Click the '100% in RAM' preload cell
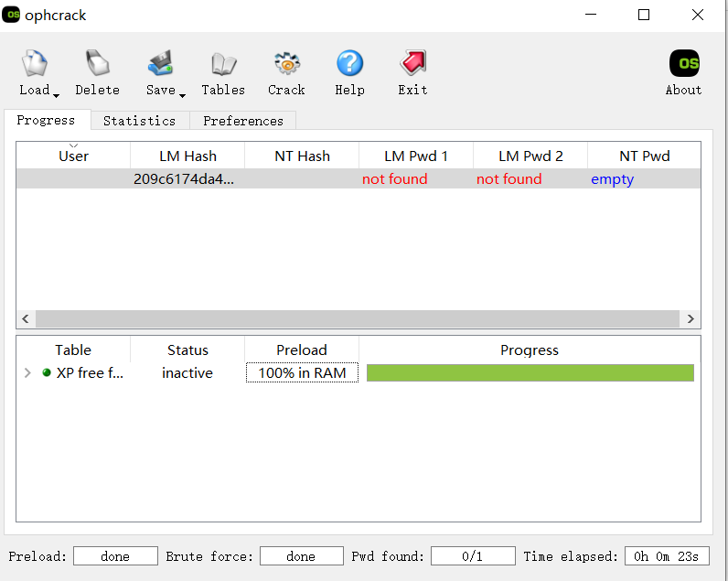This screenshot has height=581, width=728. 302,373
